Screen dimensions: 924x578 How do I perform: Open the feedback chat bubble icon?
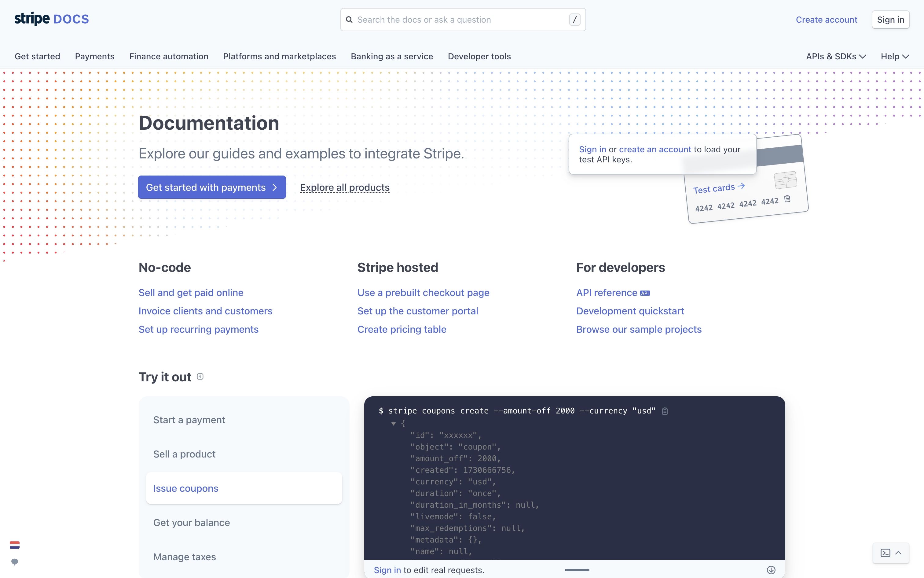pos(14,561)
